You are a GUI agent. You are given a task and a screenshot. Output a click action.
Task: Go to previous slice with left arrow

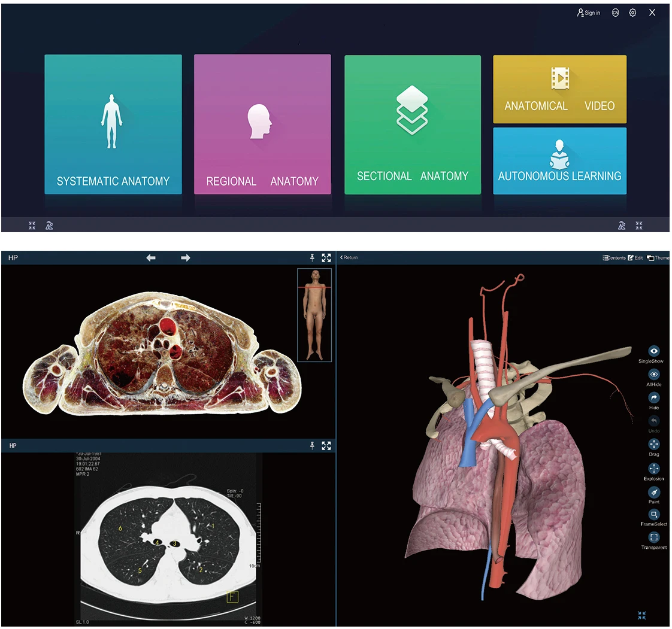pyautogui.click(x=151, y=258)
